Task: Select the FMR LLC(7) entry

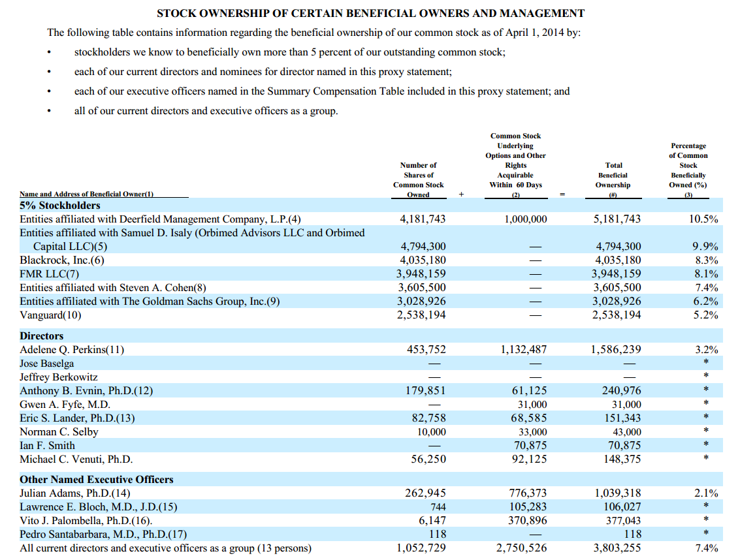Action: coord(50,274)
